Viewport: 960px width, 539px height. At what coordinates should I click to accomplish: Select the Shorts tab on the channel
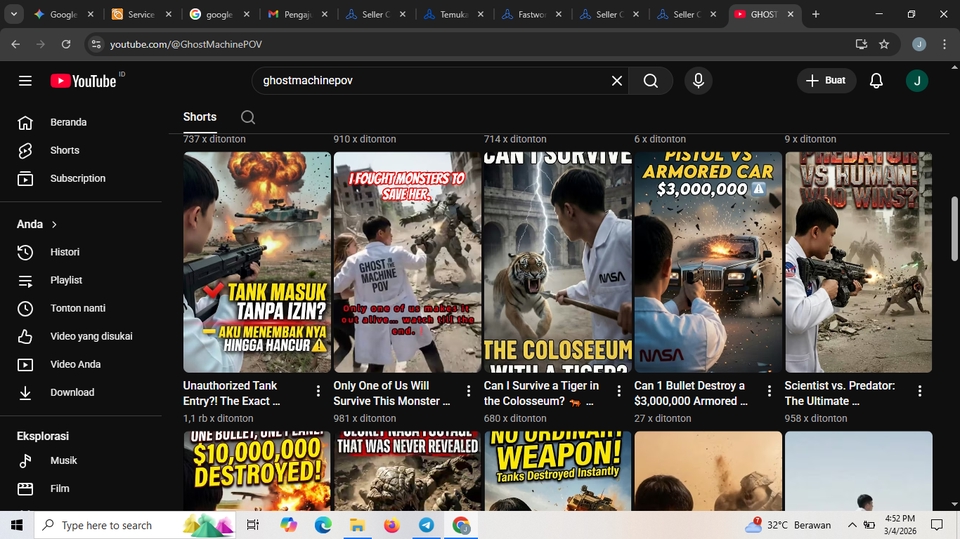click(x=200, y=117)
